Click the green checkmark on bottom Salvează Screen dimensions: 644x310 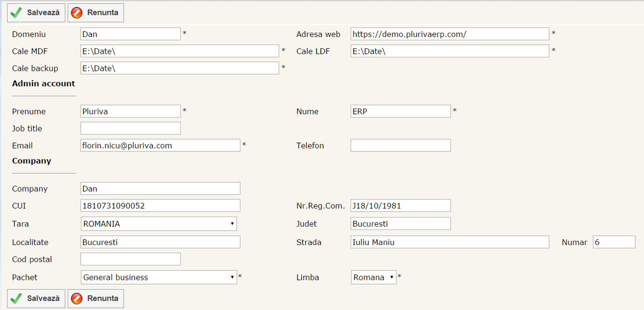pyautogui.click(x=17, y=298)
